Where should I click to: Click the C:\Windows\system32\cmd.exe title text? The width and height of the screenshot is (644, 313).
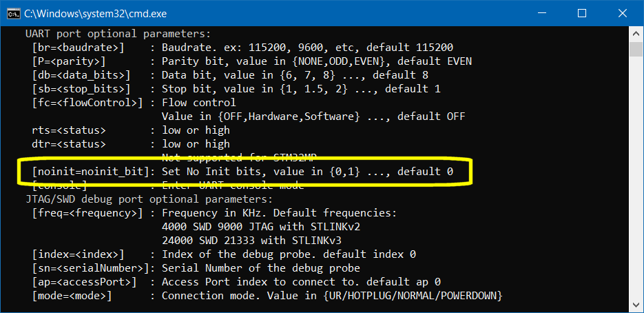(95, 13)
